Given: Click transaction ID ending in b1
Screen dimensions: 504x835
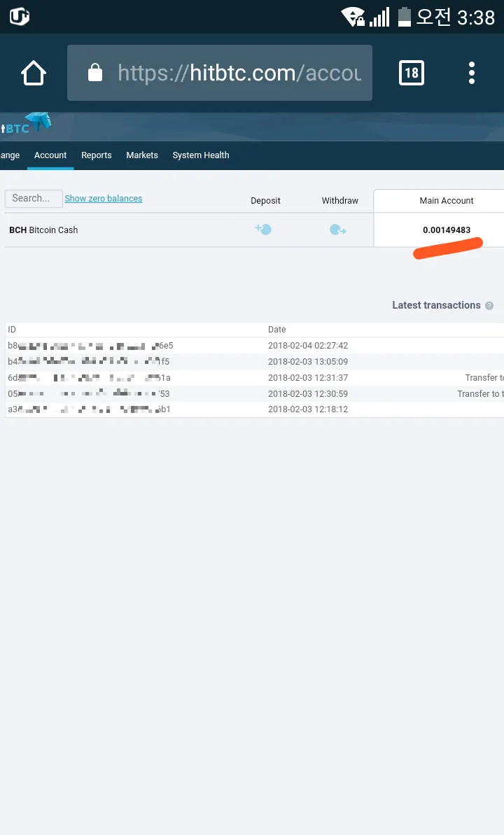Looking at the screenshot, I should pos(89,409).
